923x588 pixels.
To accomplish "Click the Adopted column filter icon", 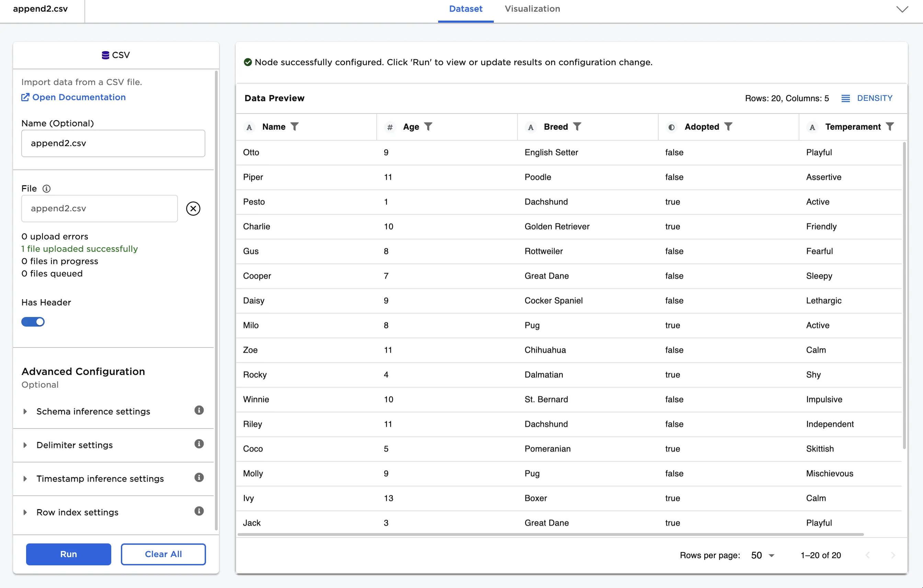I will point(728,126).
